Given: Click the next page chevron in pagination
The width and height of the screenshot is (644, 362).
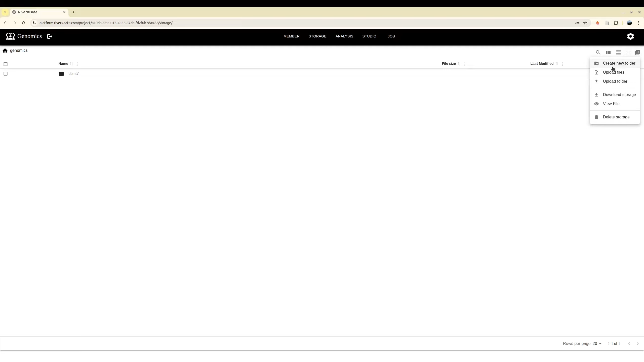Looking at the screenshot, I should coord(638,343).
